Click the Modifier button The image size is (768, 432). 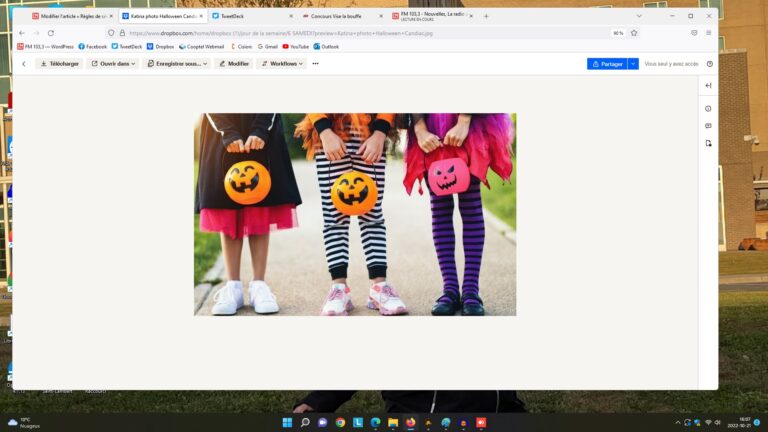tap(233, 64)
